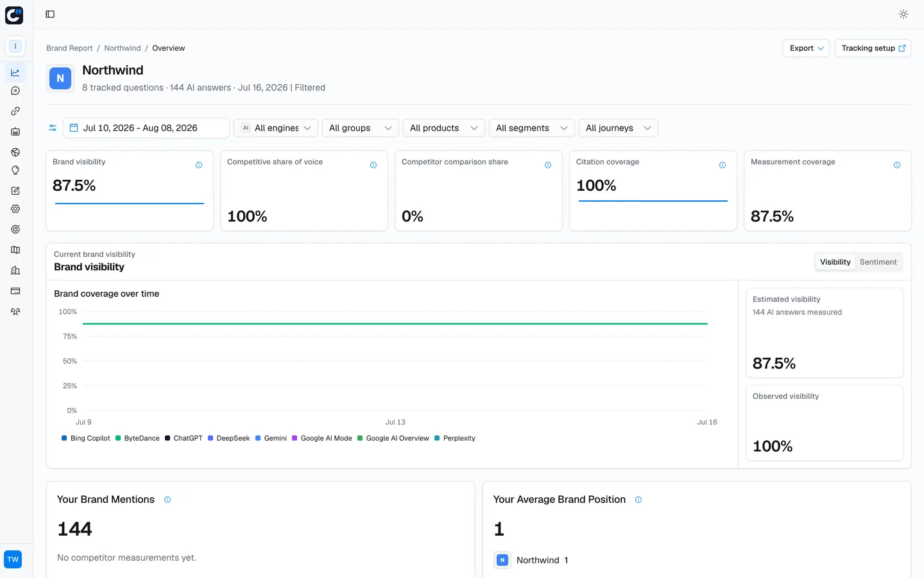Select the Visibility tab
The height and width of the screenshot is (578, 924).
(835, 262)
